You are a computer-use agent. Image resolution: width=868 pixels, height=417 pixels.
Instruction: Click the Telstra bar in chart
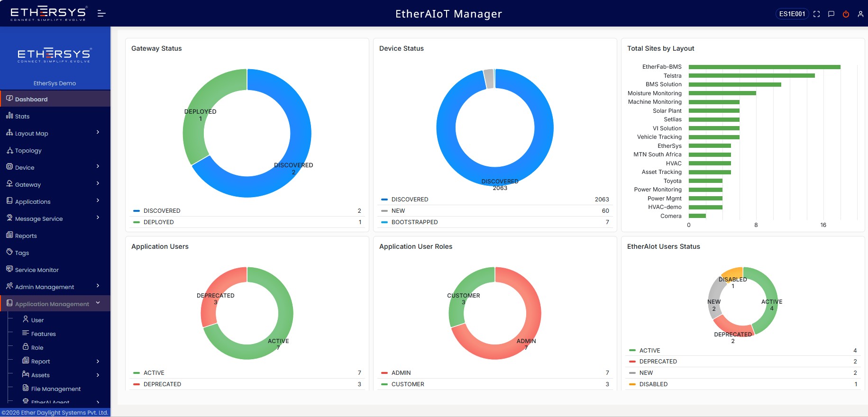click(752, 76)
